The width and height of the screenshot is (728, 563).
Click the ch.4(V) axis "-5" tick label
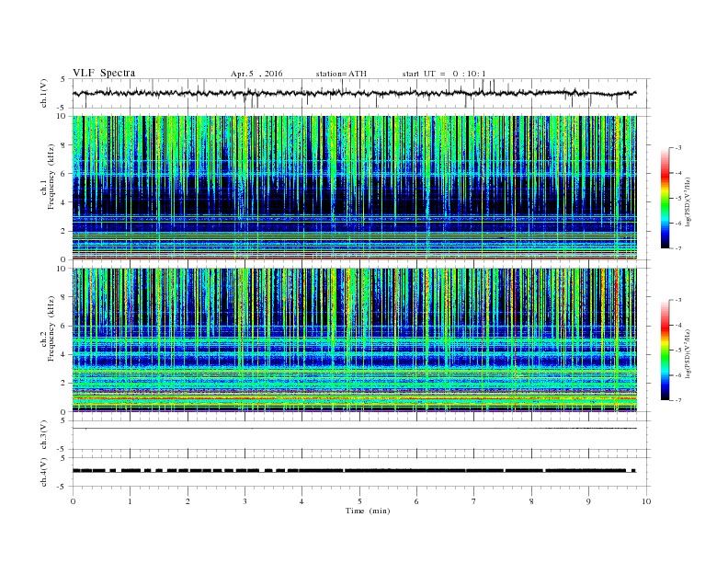(x=63, y=487)
